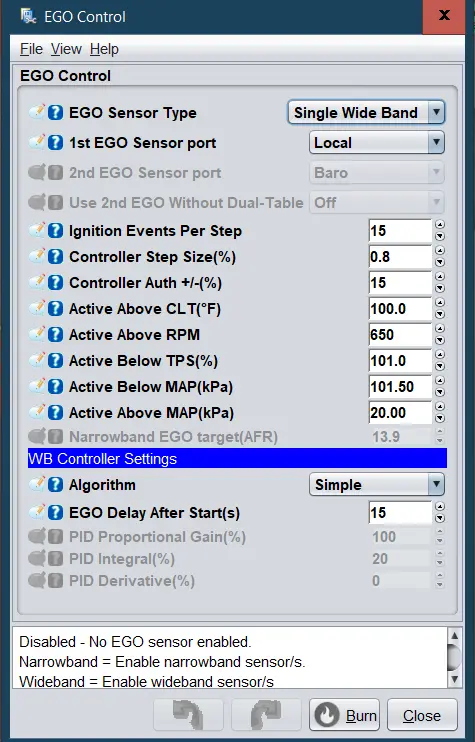Click help icon next to Active Above RPM
The width and height of the screenshot is (475, 742).
click(55, 335)
